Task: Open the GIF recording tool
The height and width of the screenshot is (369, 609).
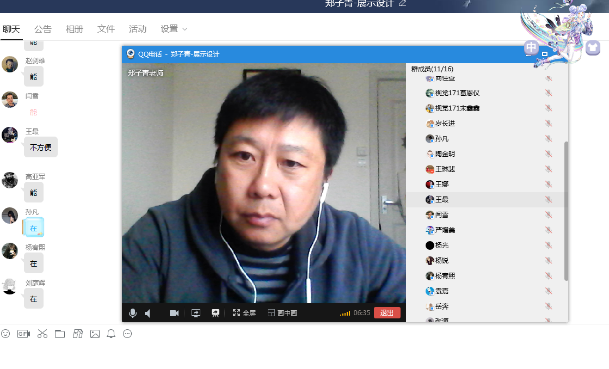Action: (x=23, y=334)
